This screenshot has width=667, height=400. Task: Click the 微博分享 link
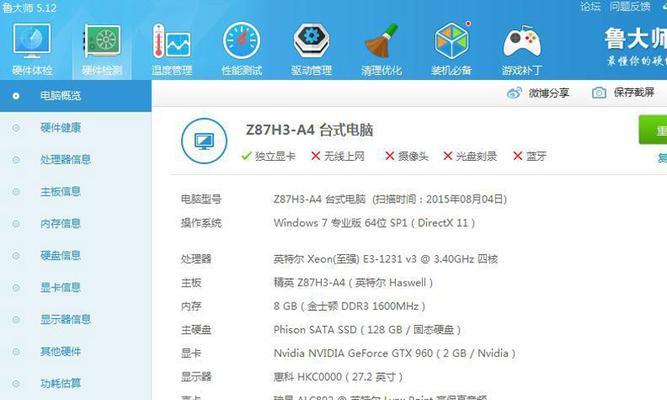(x=549, y=93)
